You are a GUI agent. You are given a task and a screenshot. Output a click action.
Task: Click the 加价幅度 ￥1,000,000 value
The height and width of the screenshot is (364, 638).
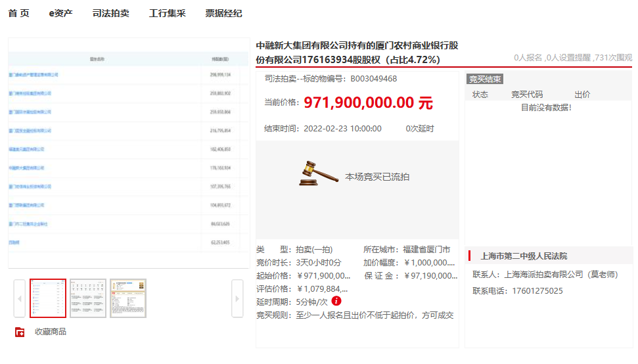[x=429, y=263]
